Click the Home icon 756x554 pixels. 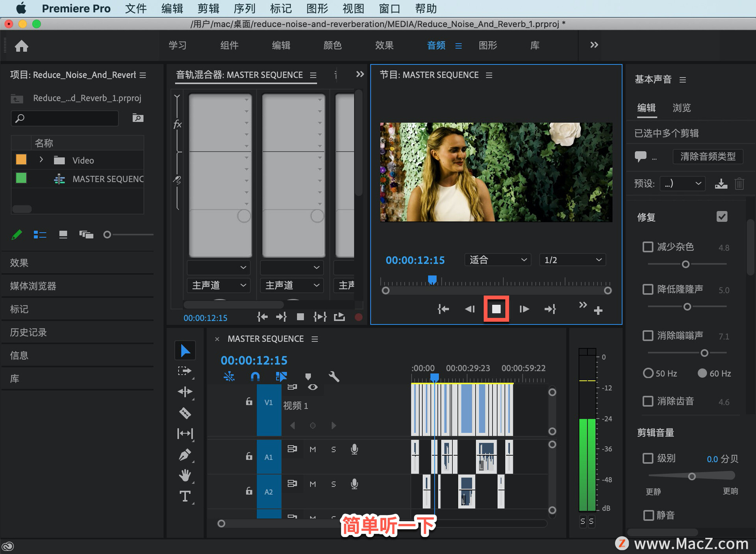click(x=22, y=46)
